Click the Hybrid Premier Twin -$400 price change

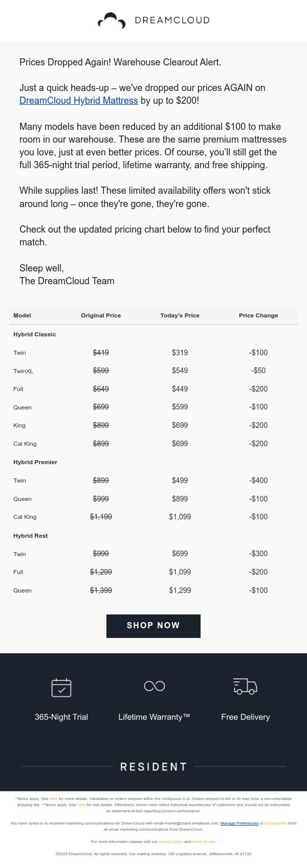click(258, 481)
